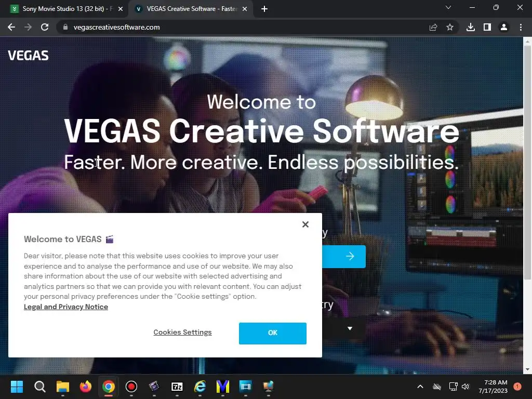Open the Chrome profile icon

(504, 27)
